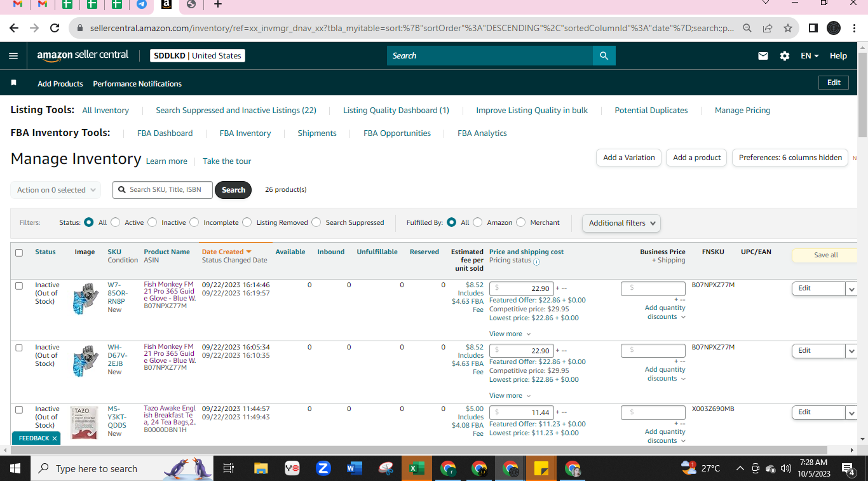
Task: Expand the Edit dropdown arrow for the Tazo tea row
Action: tap(851, 412)
